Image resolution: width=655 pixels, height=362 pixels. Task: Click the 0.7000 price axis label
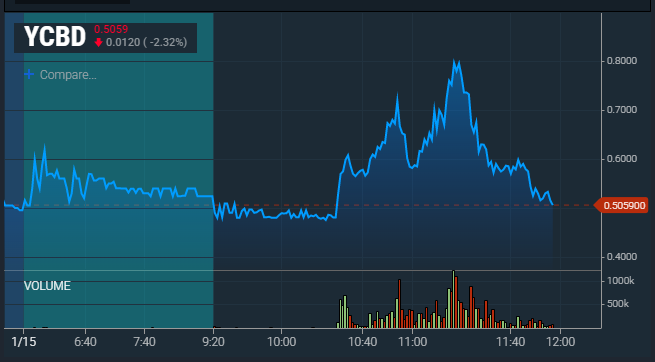(622, 110)
